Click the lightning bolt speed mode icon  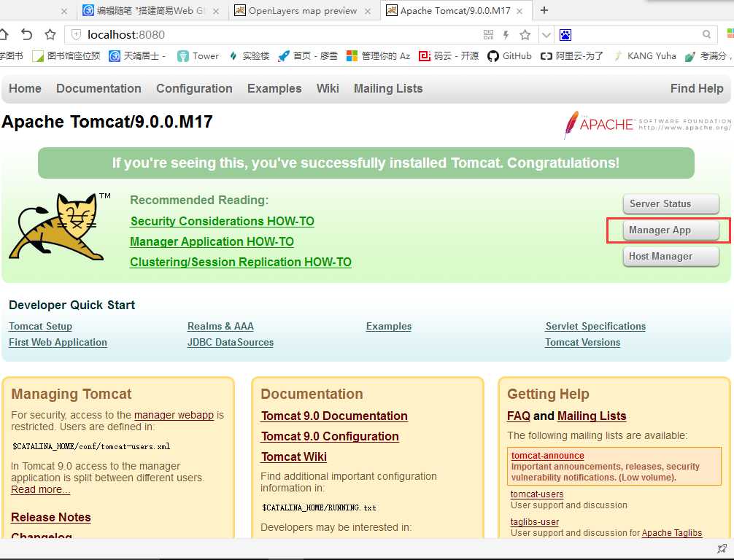[506, 34]
